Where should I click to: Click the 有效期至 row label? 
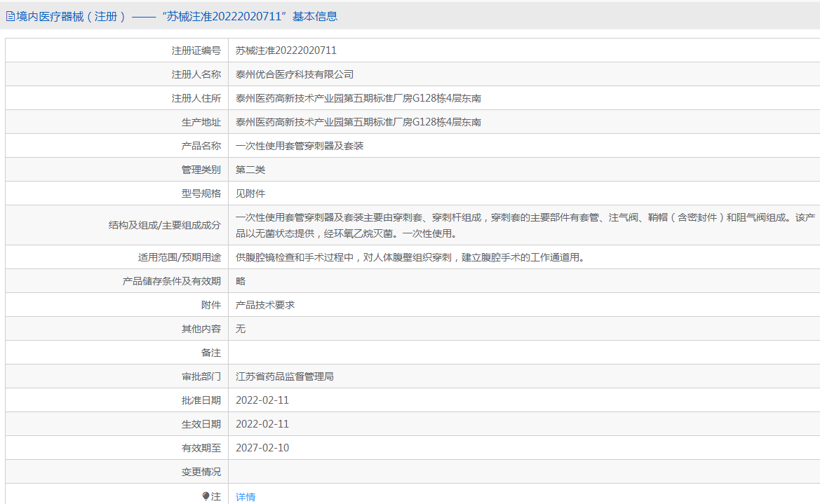[201, 448]
